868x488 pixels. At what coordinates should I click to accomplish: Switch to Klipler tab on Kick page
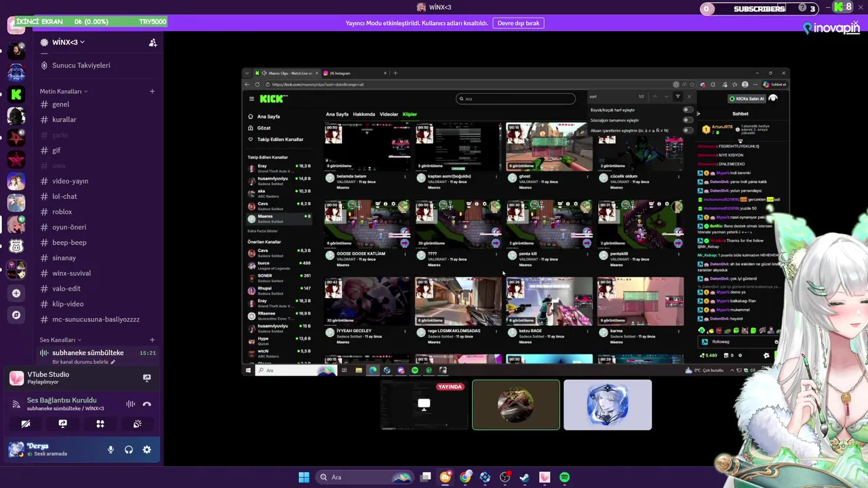coord(410,115)
